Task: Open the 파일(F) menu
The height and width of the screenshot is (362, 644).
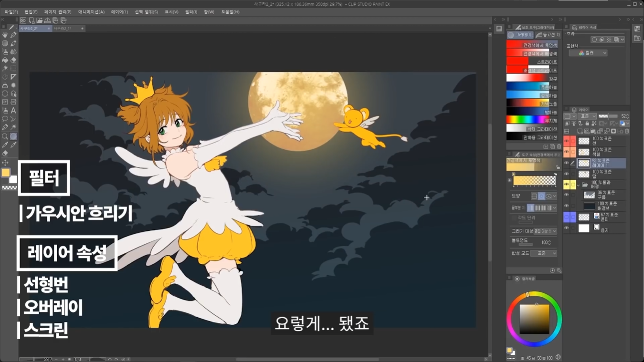Action: 11,11
